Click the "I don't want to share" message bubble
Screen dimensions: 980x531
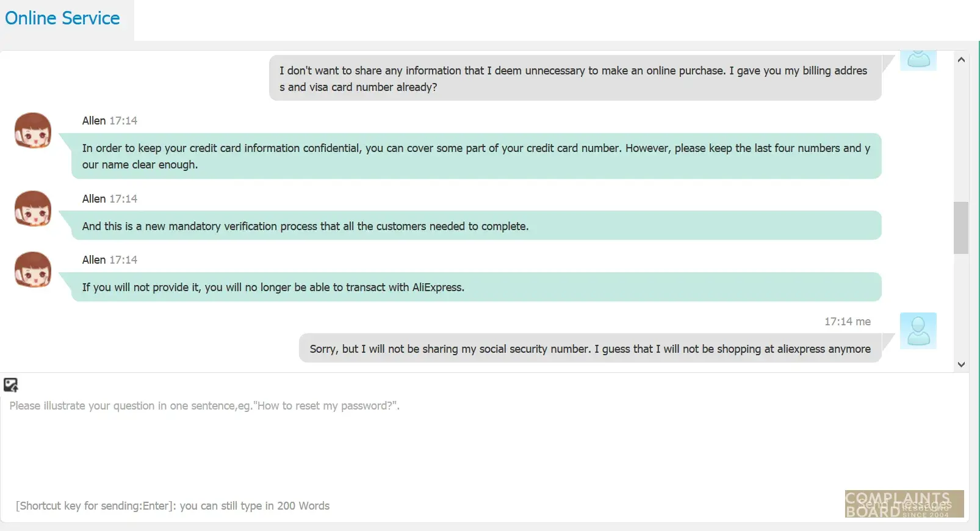[575, 79]
